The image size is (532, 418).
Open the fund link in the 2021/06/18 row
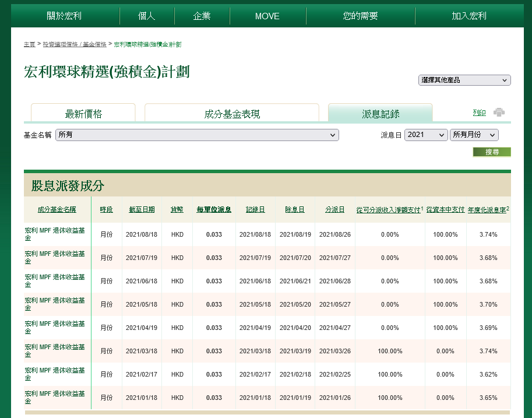(x=55, y=281)
